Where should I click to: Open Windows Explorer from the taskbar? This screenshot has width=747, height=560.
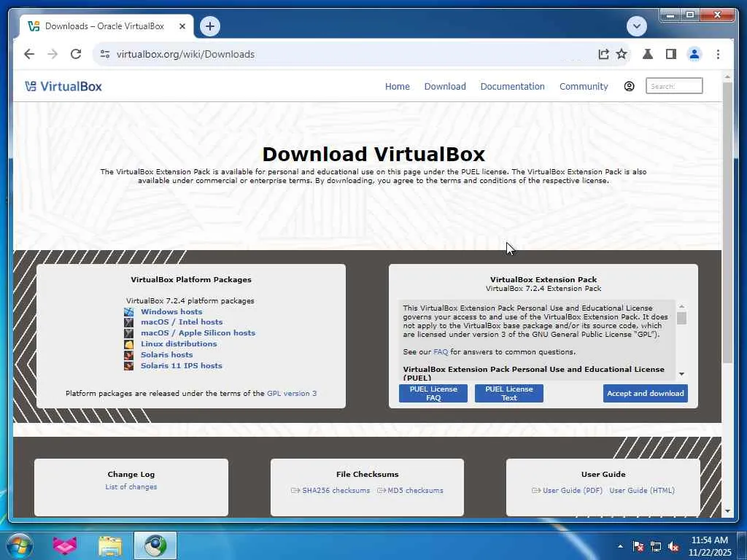point(110,545)
